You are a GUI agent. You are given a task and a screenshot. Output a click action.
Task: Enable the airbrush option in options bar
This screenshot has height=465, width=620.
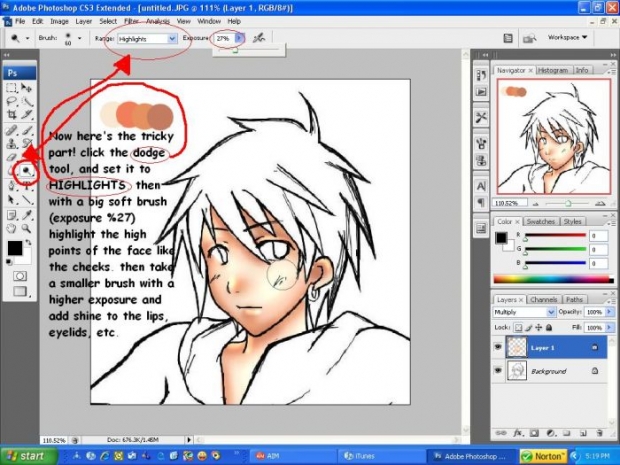pos(259,38)
